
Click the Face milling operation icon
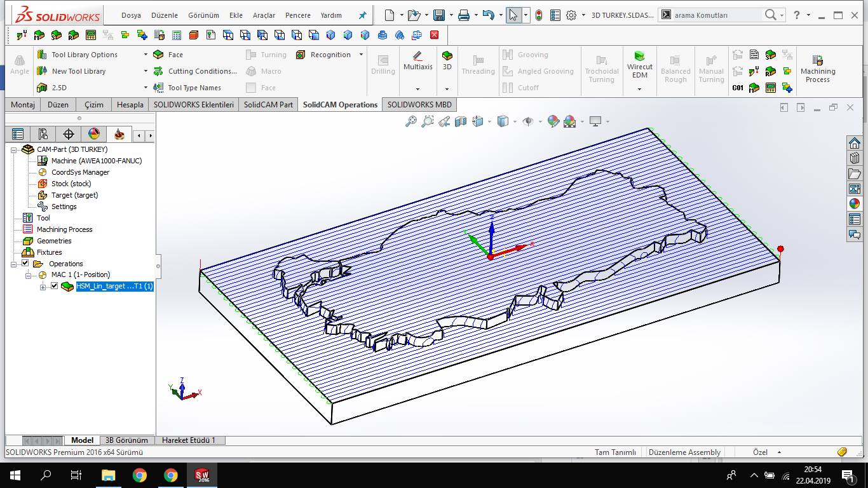[158, 55]
